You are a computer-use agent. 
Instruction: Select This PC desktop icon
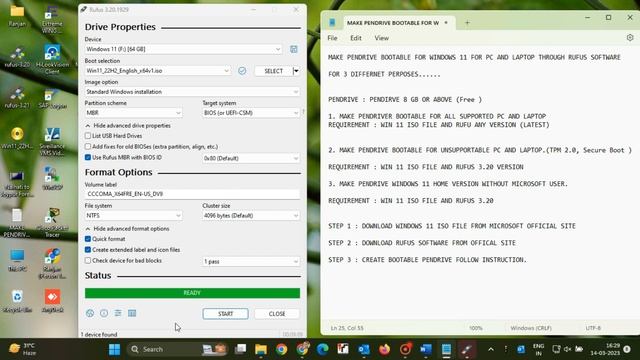point(17,260)
